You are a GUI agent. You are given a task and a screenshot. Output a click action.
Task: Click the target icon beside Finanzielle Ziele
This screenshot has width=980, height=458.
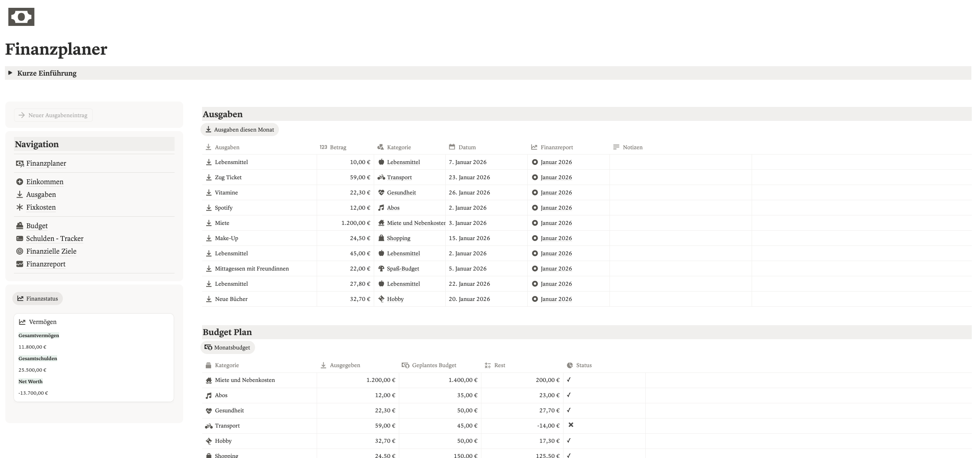[19, 251]
